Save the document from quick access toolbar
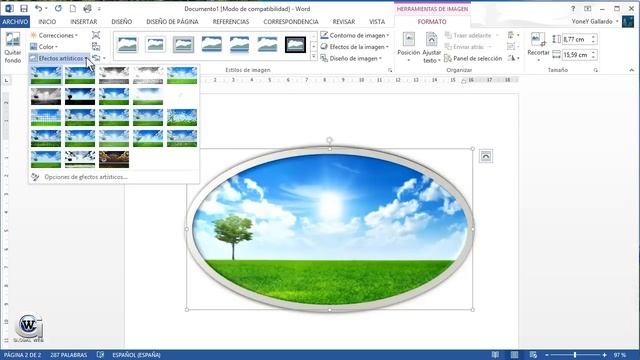The height and width of the screenshot is (360, 640). tap(24, 9)
